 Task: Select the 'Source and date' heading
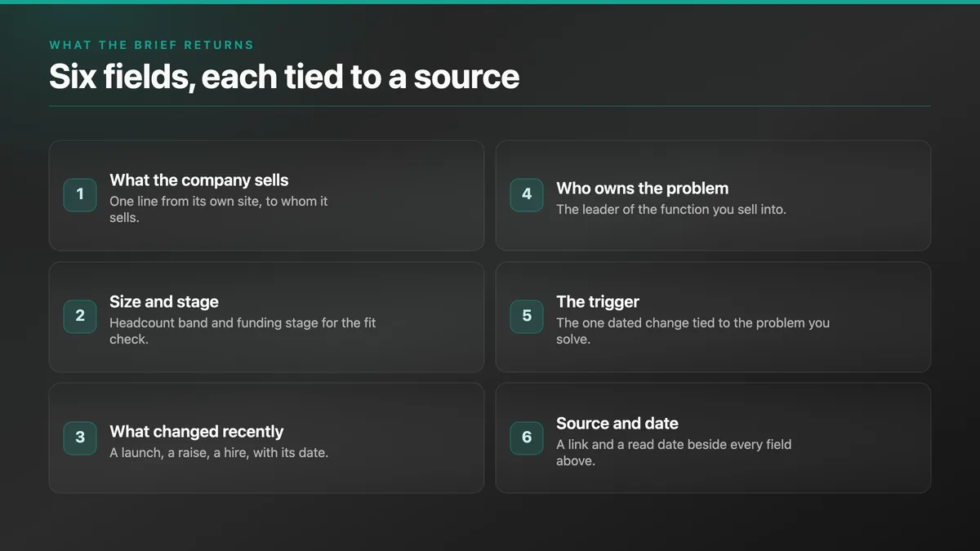click(x=617, y=424)
